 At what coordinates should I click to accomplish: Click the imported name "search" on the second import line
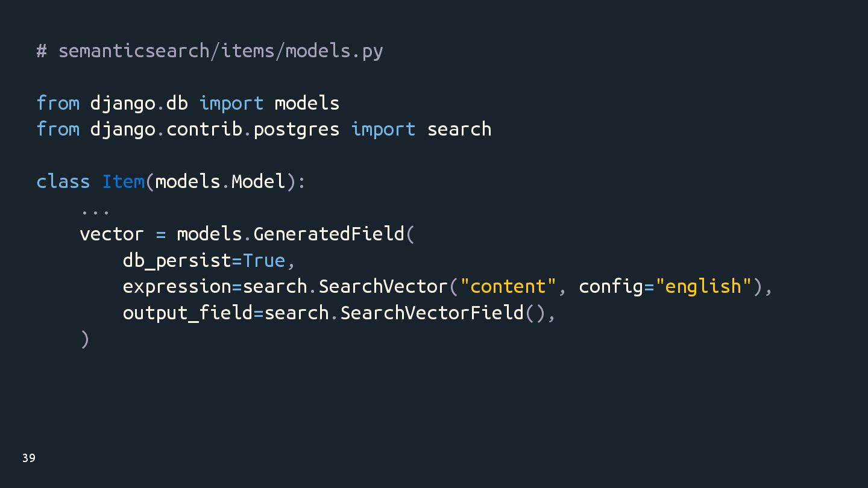(459, 129)
